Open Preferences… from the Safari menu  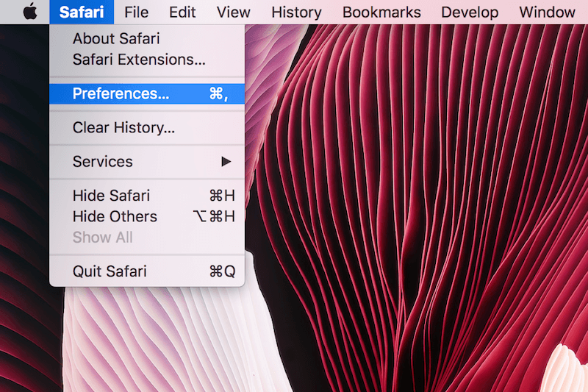coord(121,93)
